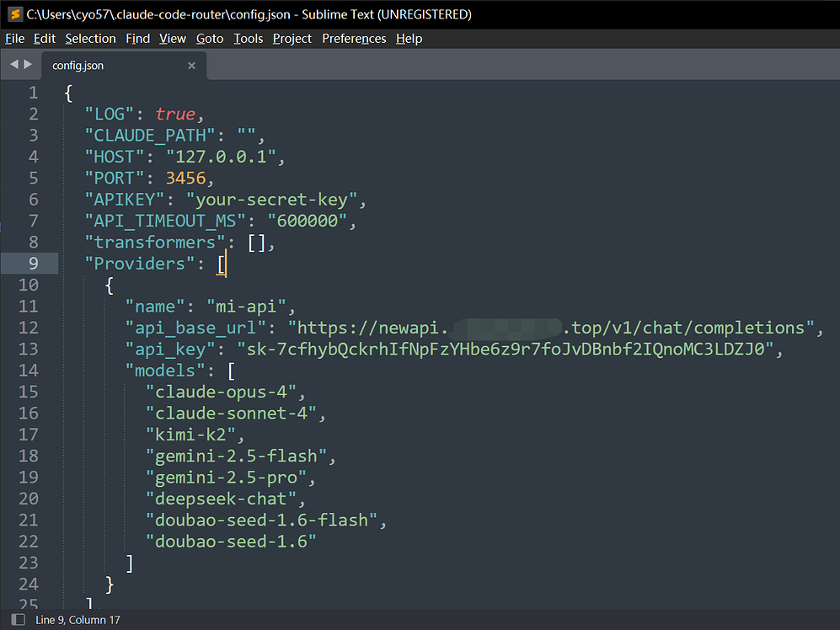Select the config.json tab

point(124,66)
